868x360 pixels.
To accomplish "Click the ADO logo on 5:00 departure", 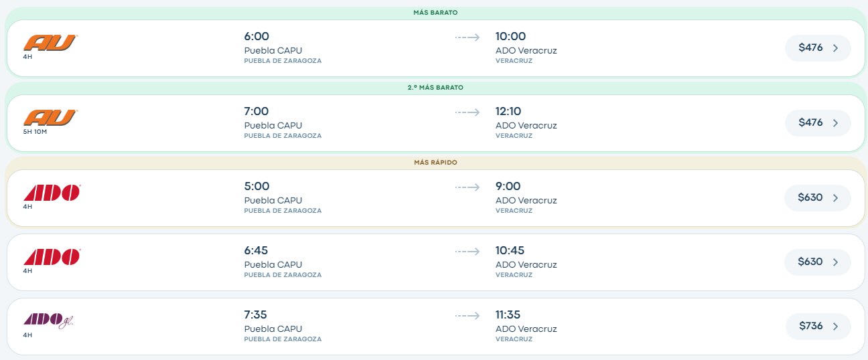I will coord(52,193).
